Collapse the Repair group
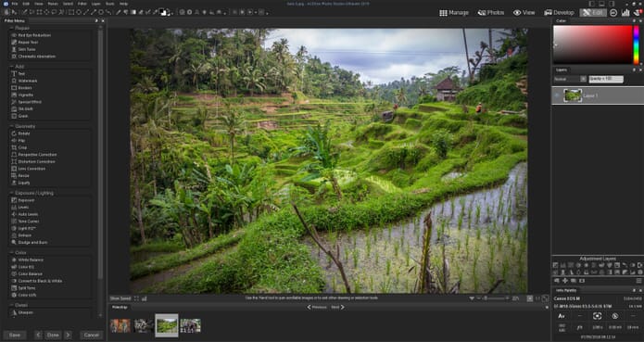The image size is (644, 342). click(11, 29)
